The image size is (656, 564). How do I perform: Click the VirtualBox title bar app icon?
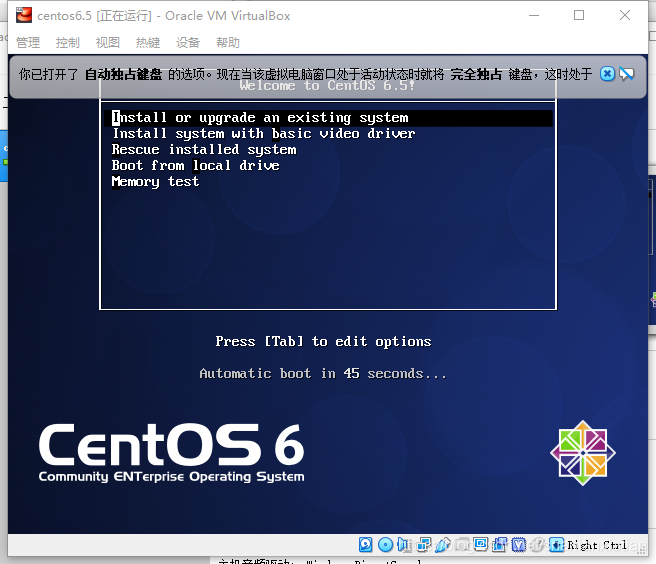click(x=24, y=15)
